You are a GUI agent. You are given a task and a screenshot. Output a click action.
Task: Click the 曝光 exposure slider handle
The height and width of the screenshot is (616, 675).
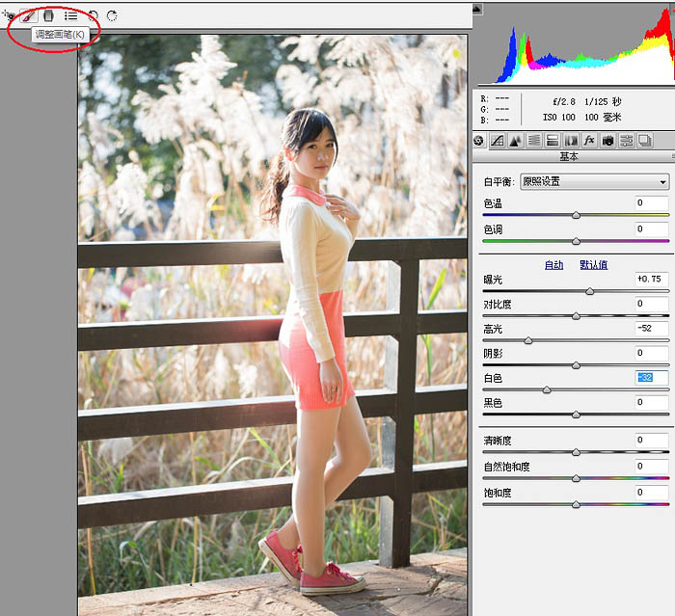pos(590,290)
